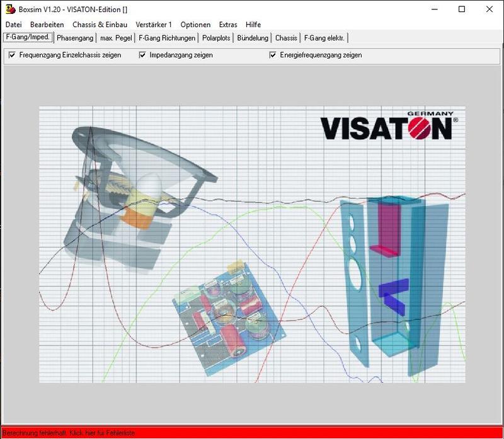Switch to F-Gang elektr. tab

[324, 38]
